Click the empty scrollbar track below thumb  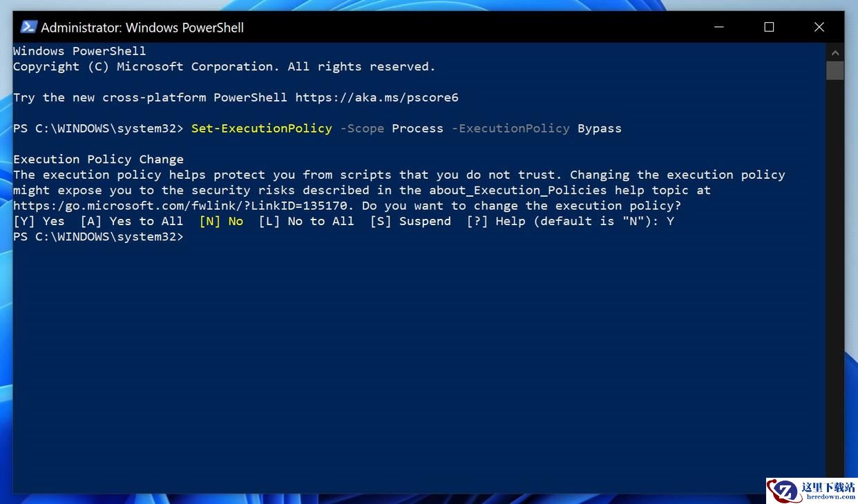pyautogui.click(x=835, y=276)
